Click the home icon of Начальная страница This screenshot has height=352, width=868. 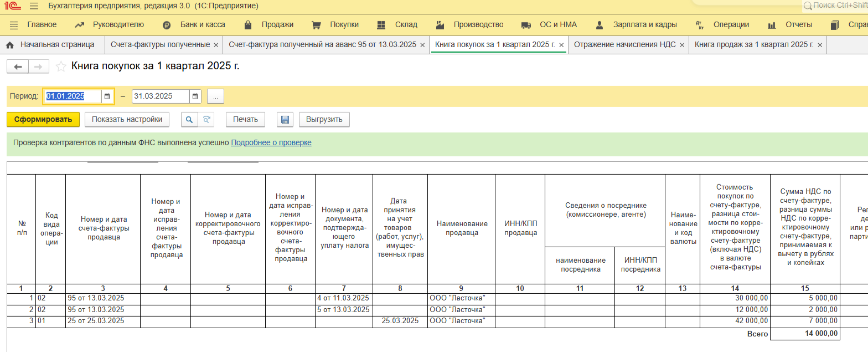click(10, 44)
